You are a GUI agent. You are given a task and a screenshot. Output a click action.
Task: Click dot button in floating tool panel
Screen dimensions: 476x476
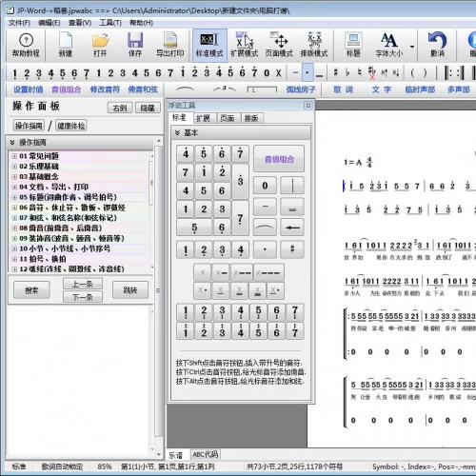click(x=265, y=249)
